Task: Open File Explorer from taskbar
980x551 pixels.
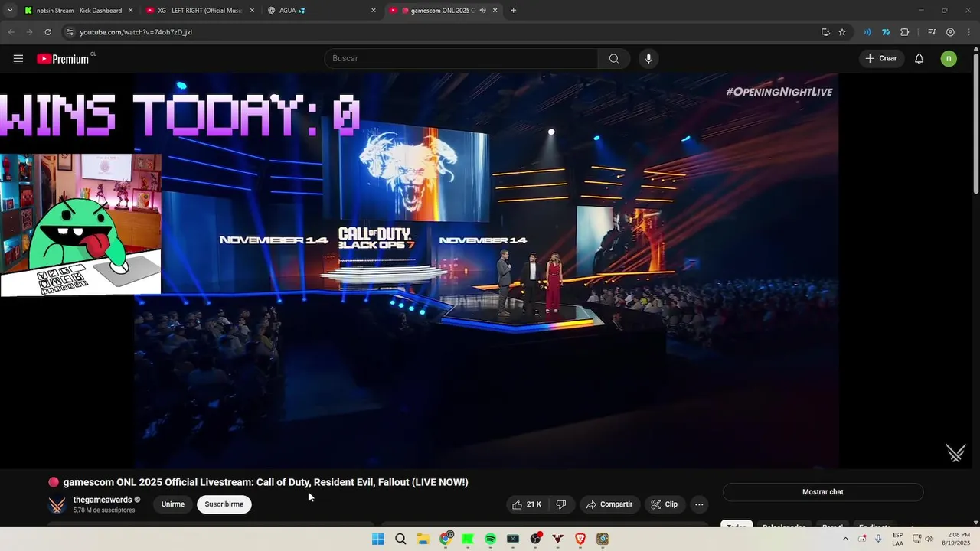Action: coord(423,540)
